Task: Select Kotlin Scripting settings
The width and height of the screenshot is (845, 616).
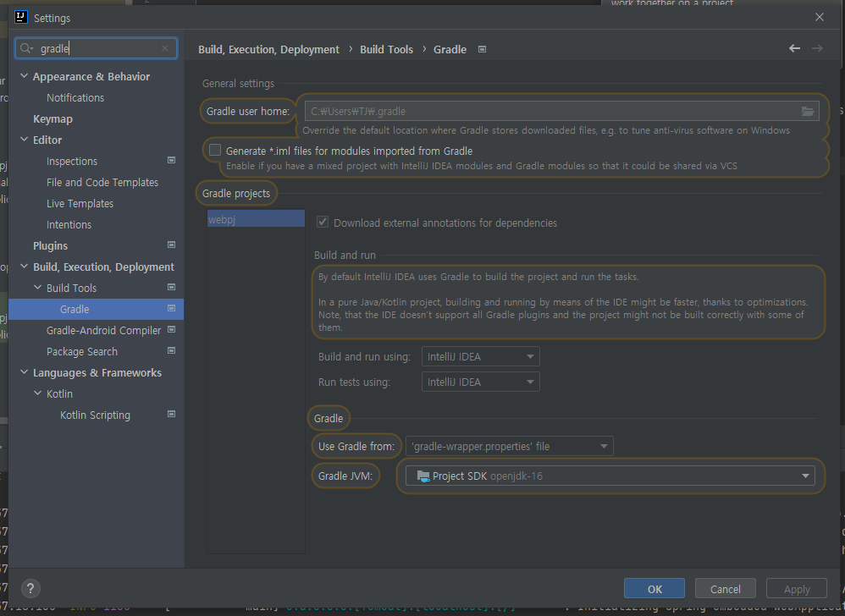Action: (95, 415)
